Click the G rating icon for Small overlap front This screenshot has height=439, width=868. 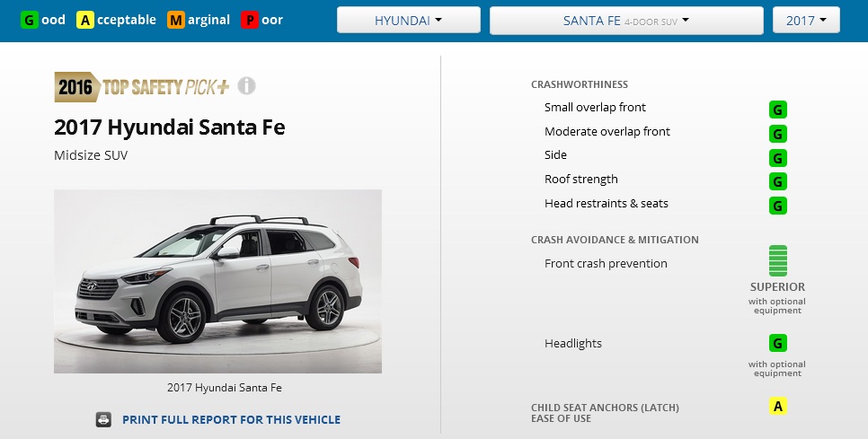click(778, 110)
